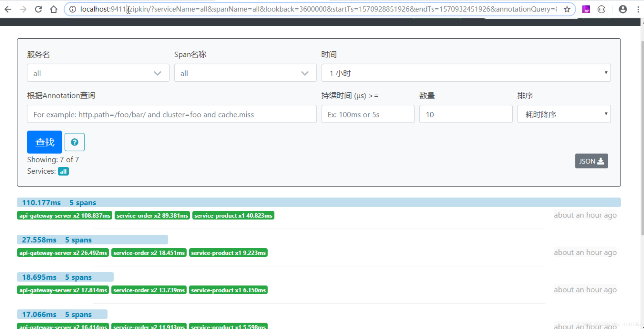644x329 pixels.
Task: Open the browser profile account menu
Action: (623, 9)
